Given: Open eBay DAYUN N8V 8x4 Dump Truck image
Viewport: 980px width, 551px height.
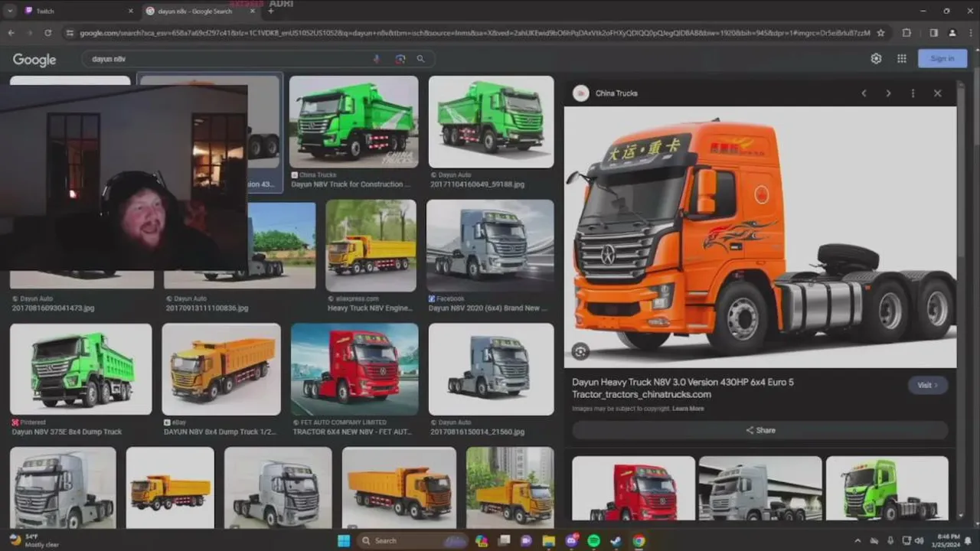Looking at the screenshot, I should click(221, 369).
